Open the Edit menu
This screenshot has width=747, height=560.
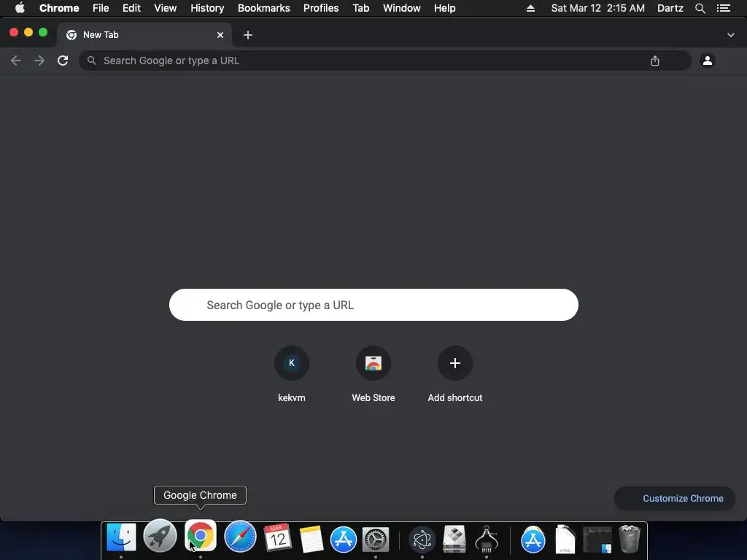tap(131, 8)
